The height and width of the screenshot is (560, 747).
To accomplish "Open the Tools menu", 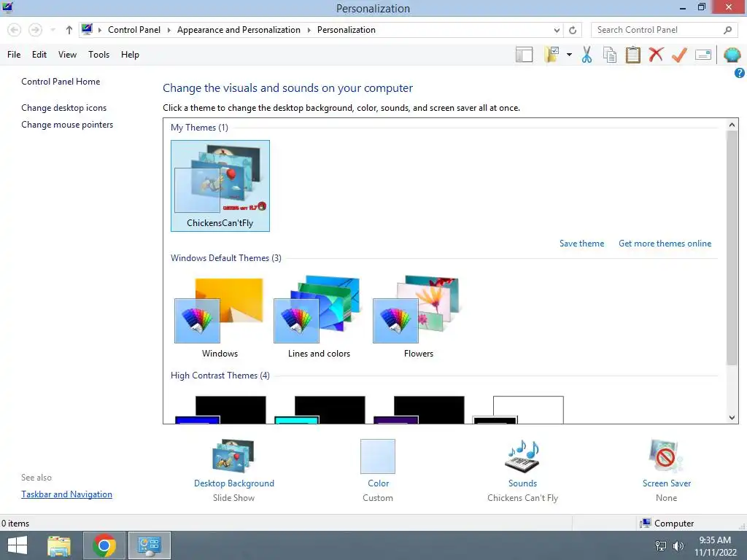I will 98,55.
